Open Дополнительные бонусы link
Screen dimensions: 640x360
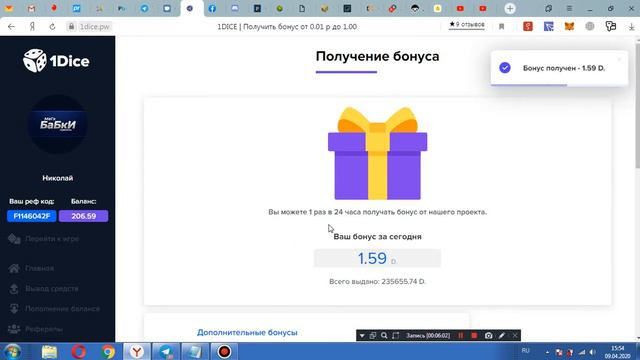click(x=247, y=332)
